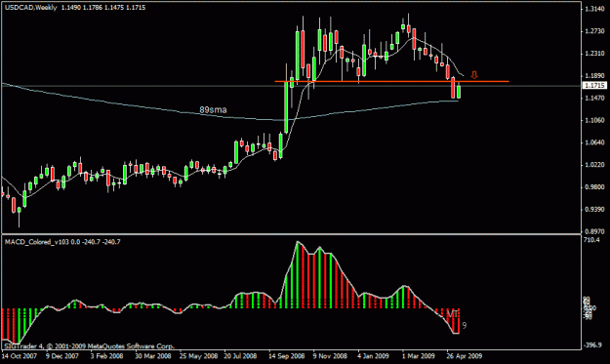Click the 1.2310 price scale value
This screenshot has width=610, height=364.
594,54
